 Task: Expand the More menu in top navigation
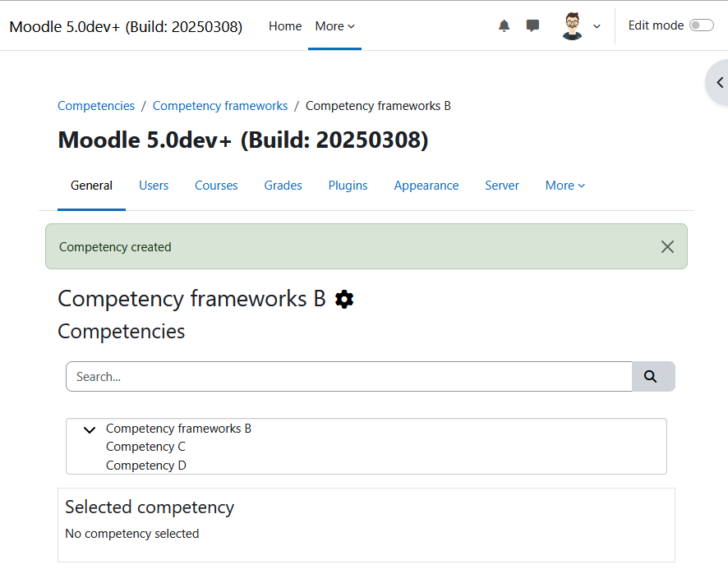coord(334,26)
